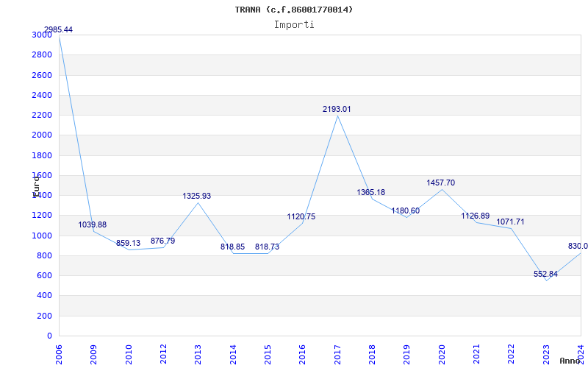Image resolution: width=588 pixels, height=368 pixels.
Task: Click the 0 y-axis tick label
Action: (49, 336)
